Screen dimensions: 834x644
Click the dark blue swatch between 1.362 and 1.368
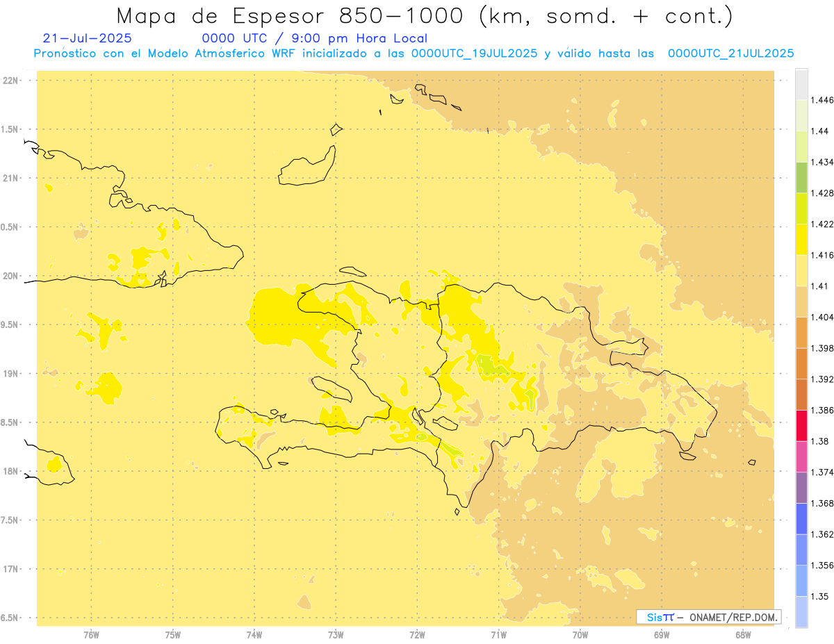tap(801, 519)
